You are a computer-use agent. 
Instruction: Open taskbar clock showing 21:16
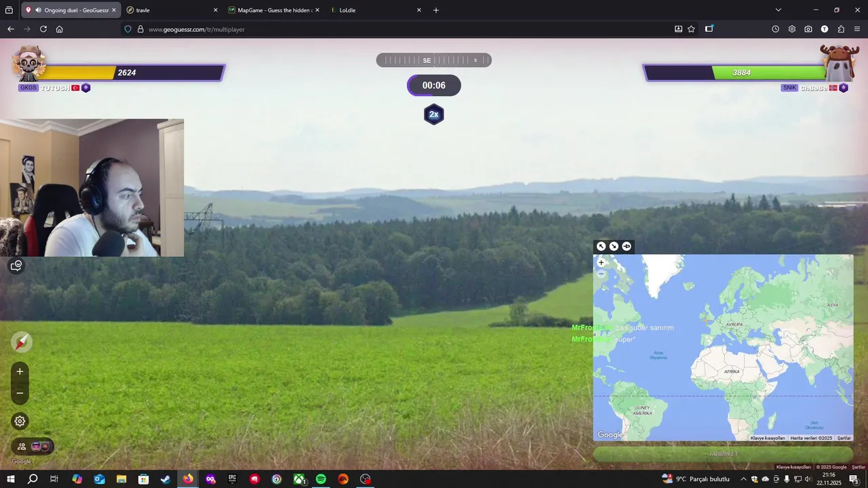(829, 479)
